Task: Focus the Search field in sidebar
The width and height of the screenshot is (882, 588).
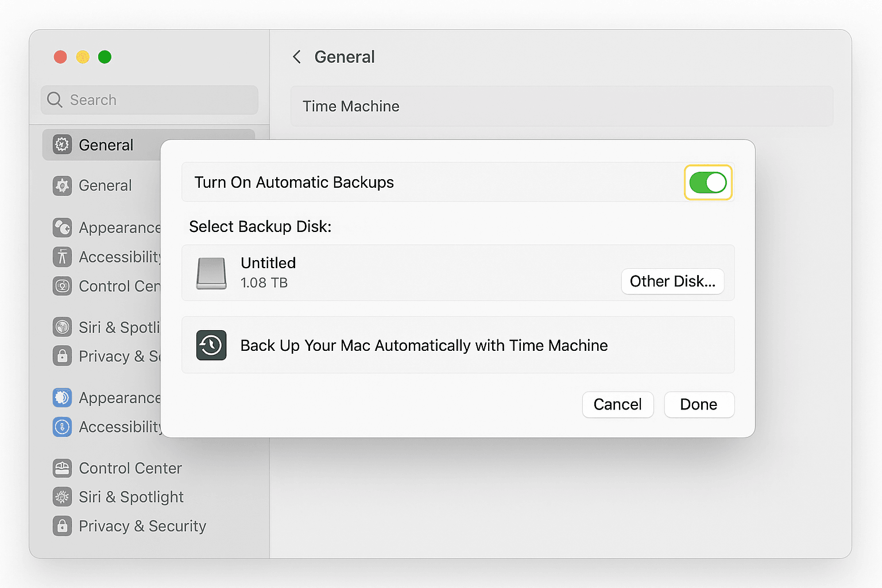Action: [149, 100]
